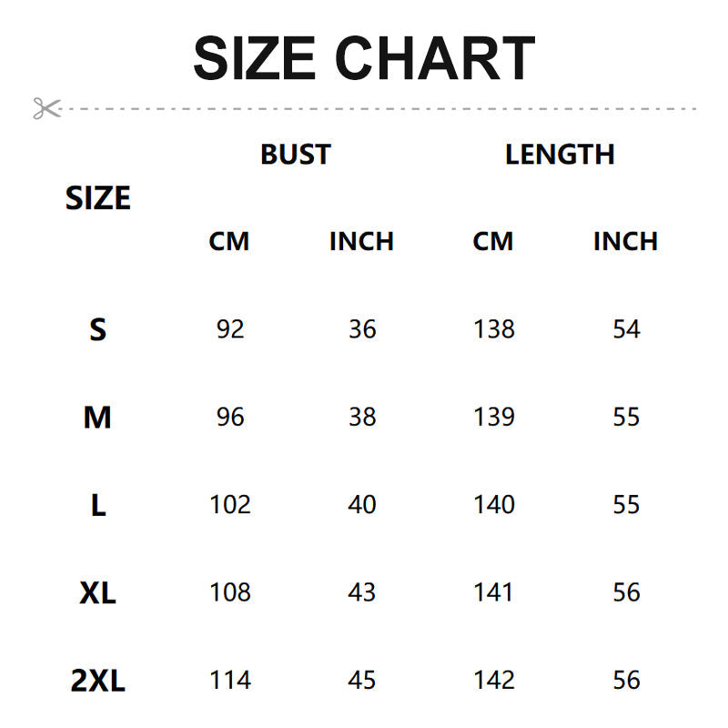Select the XL size row label
This screenshot has height=728, width=728.
(97, 593)
